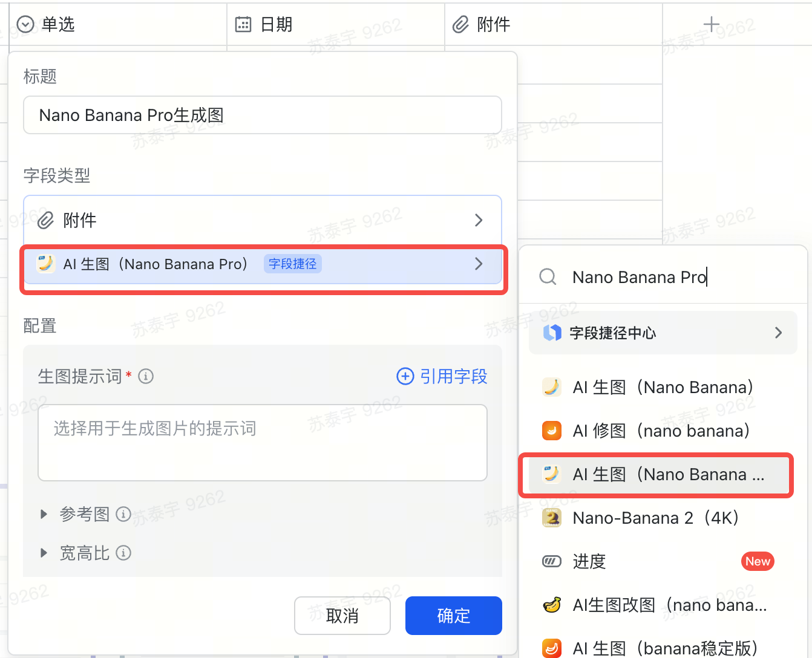The image size is (812, 658).
Task: Click the 取消 cancel button
Action: click(x=342, y=616)
